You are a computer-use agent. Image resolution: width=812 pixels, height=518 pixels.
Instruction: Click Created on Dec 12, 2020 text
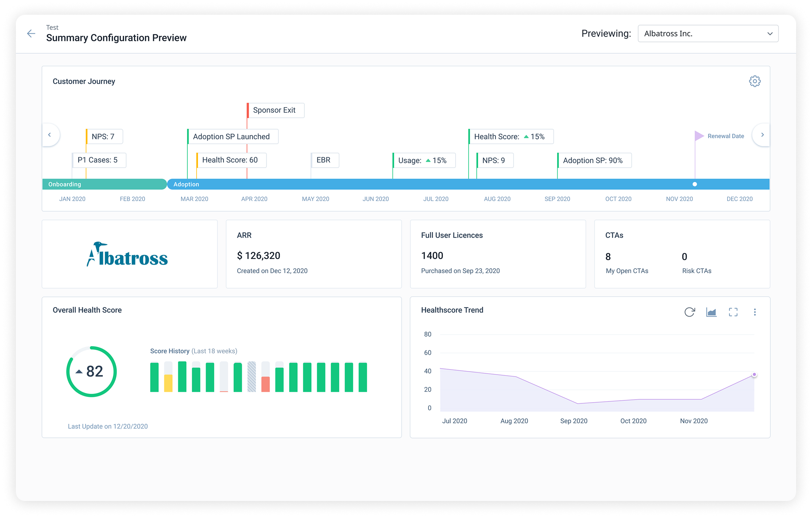[272, 271]
